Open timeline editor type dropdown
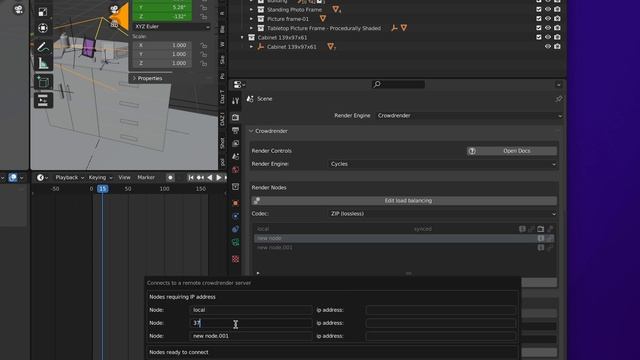Image resolution: width=640 pixels, height=360 pixels. [42, 178]
